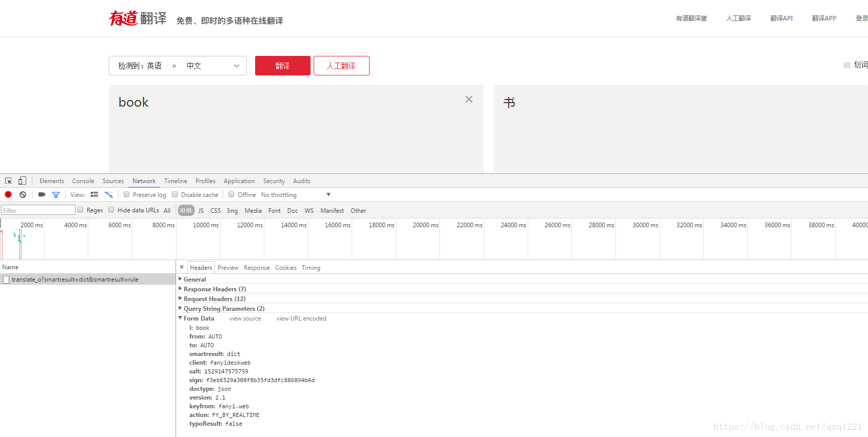This screenshot has height=437, width=868.
Task: Switch to large request rows view
Action: [x=94, y=195]
